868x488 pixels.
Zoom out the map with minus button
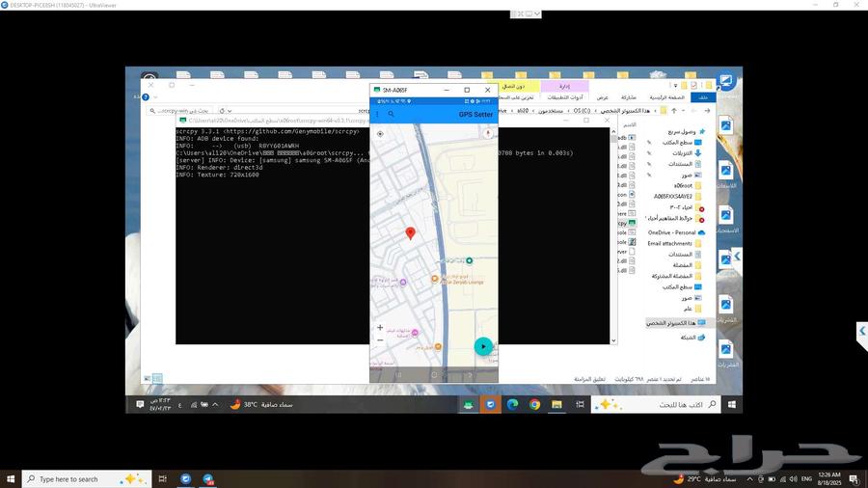380,340
